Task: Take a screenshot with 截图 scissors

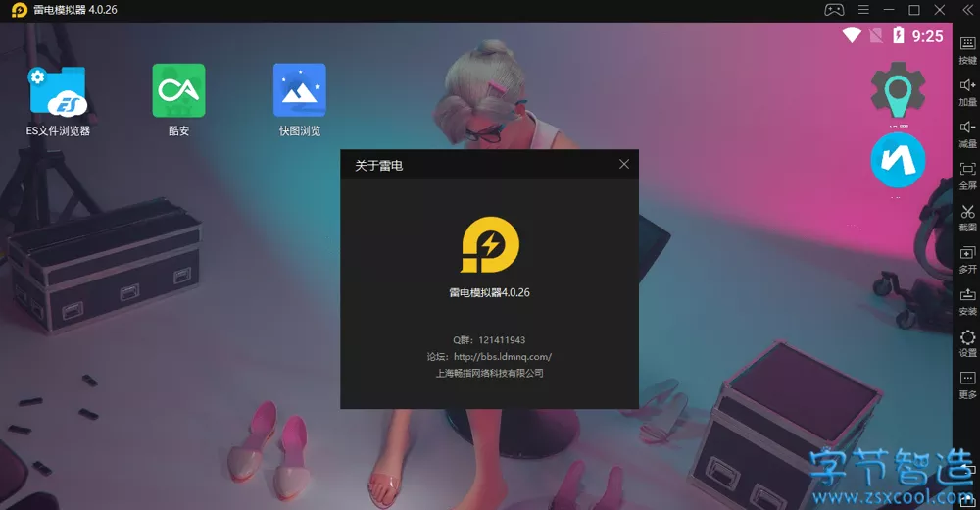Action: point(967,218)
